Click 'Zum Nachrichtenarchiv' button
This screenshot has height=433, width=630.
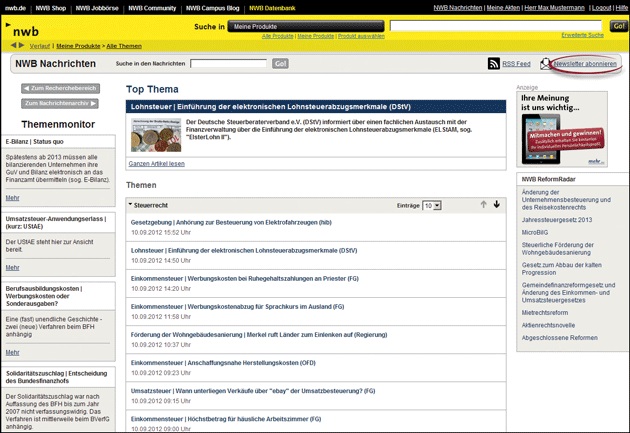coord(60,103)
